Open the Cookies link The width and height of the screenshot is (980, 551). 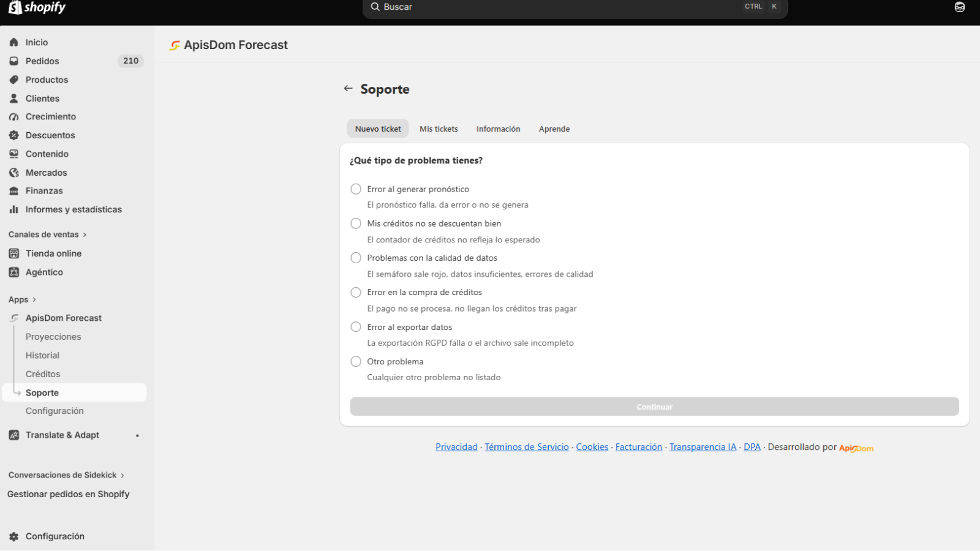pyautogui.click(x=592, y=448)
